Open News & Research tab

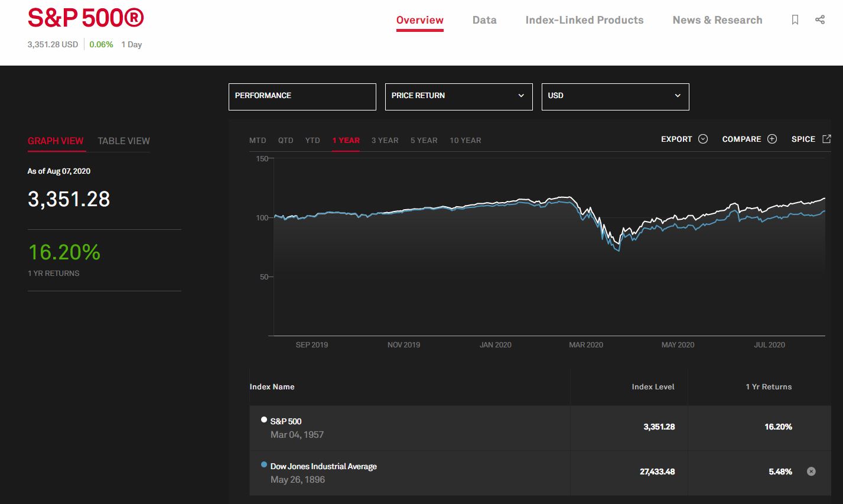(717, 20)
